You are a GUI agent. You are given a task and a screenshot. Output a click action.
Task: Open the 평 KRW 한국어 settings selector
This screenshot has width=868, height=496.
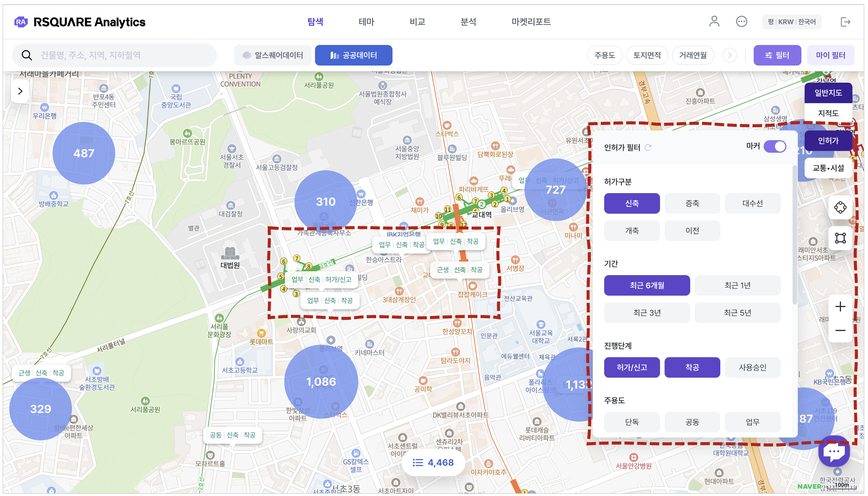(791, 22)
